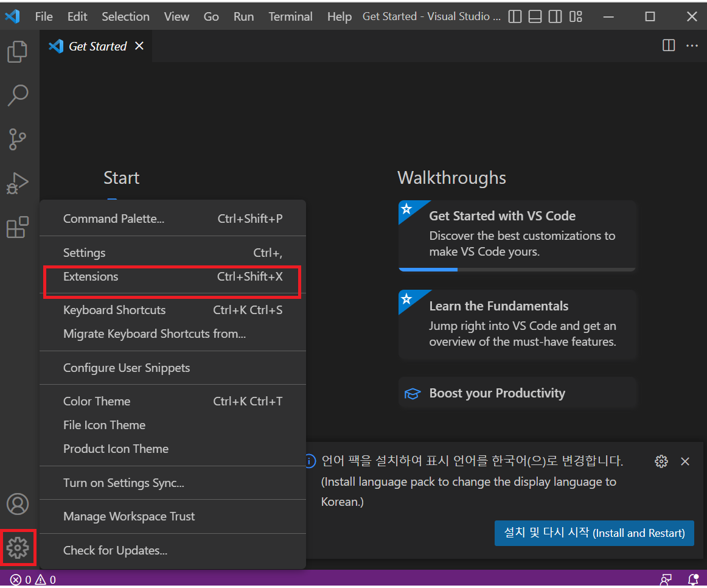The height and width of the screenshot is (588, 707).
Task: Toggle the primary side bar layout icon
Action: (515, 16)
